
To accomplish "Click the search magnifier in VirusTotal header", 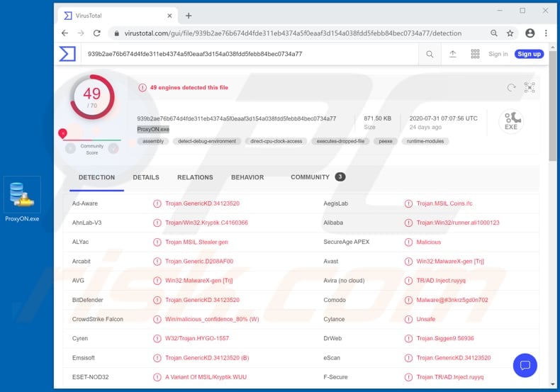I will pos(430,54).
